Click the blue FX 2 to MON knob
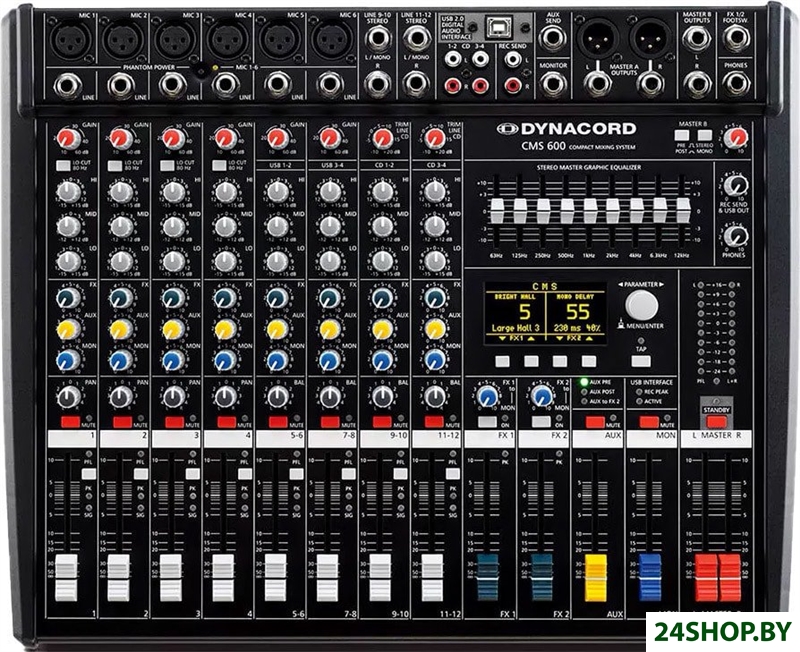800x652 pixels. (542, 396)
